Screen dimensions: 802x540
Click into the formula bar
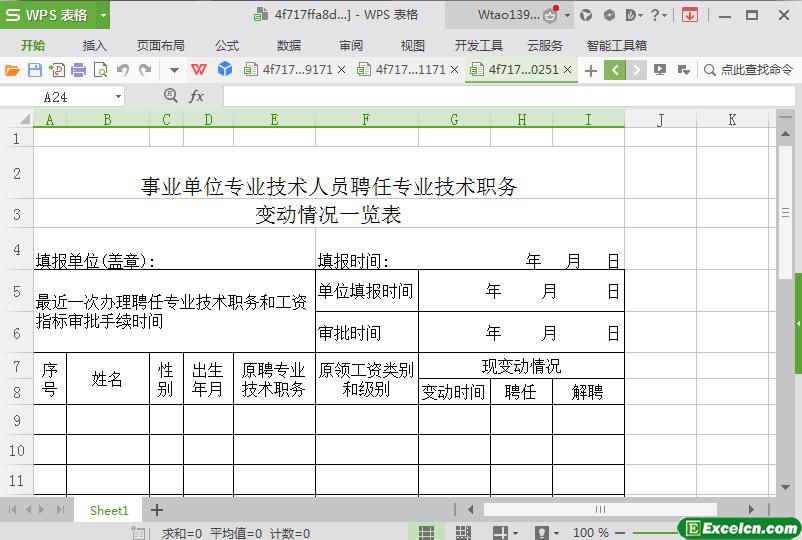coord(509,96)
